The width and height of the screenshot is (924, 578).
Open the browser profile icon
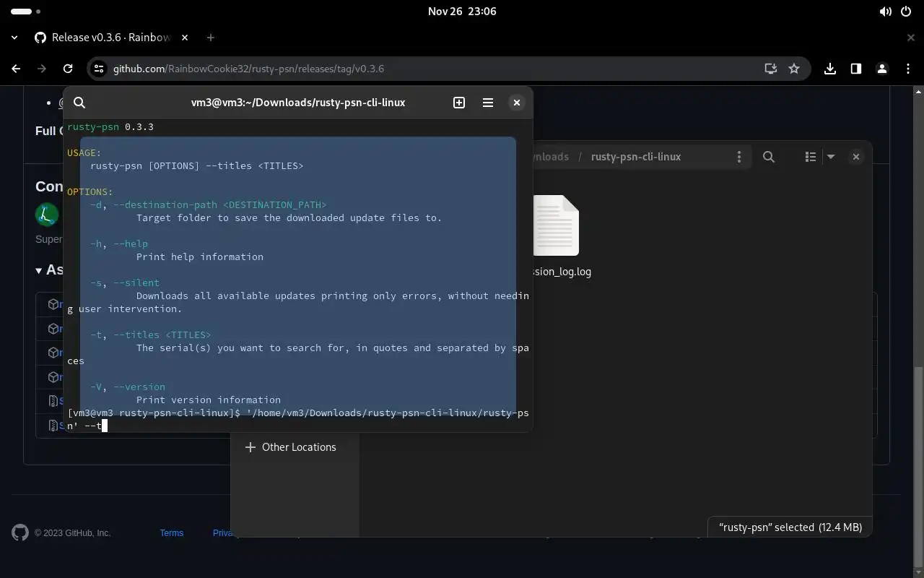[881, 69]
